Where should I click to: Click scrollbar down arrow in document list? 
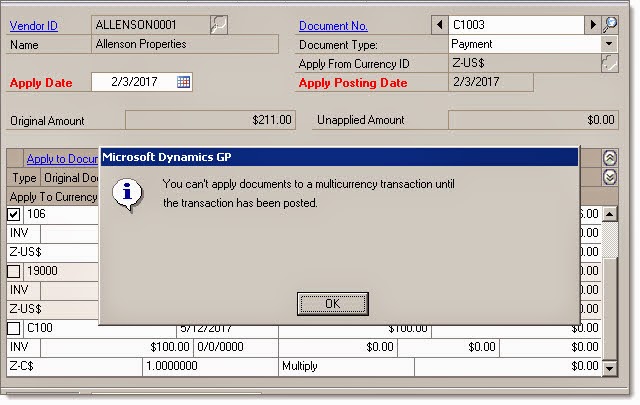[610, 368]
